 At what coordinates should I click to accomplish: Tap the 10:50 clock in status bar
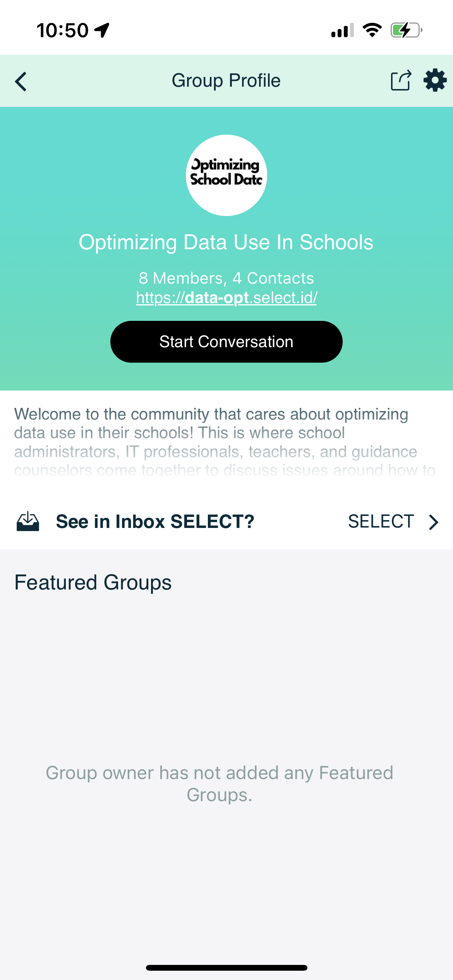coord(63,30)
